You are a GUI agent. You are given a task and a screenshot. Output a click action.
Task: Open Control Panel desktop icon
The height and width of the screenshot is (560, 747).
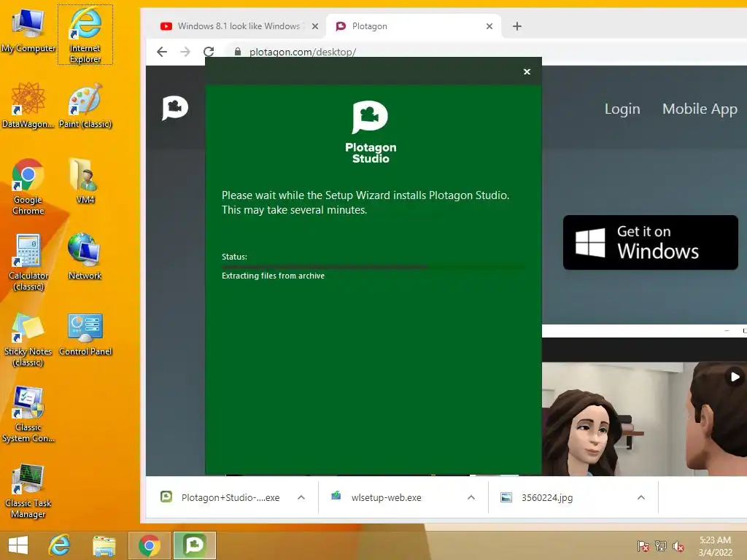pyautogui.click(x=85, y=334)
